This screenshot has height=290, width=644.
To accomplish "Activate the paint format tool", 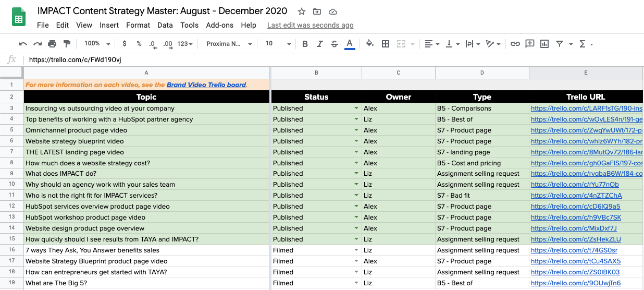I will pyautogui.click(x=67, y=44).
